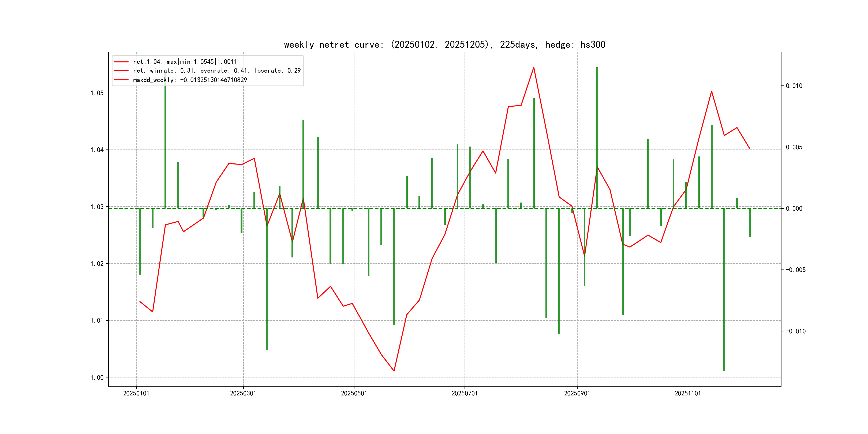The width and height of the screenshot is (868, 434).
Task: Click the 0.000 right y-axis tick label
Action: (x=794, y=209)
